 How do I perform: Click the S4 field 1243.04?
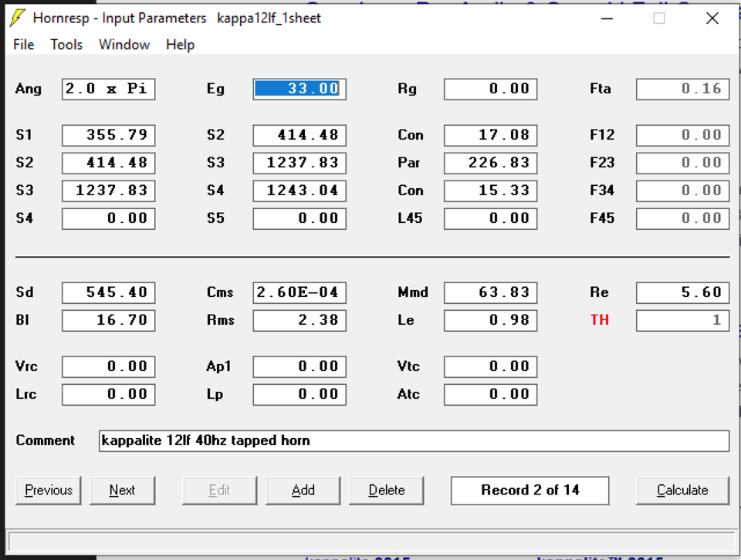[x=299, y=191]
